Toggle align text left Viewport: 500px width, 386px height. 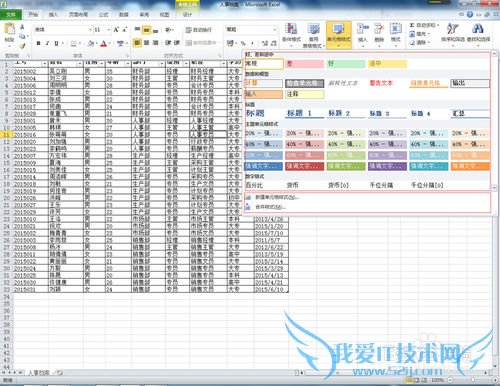pyautogui.click(x=137, y=43)
